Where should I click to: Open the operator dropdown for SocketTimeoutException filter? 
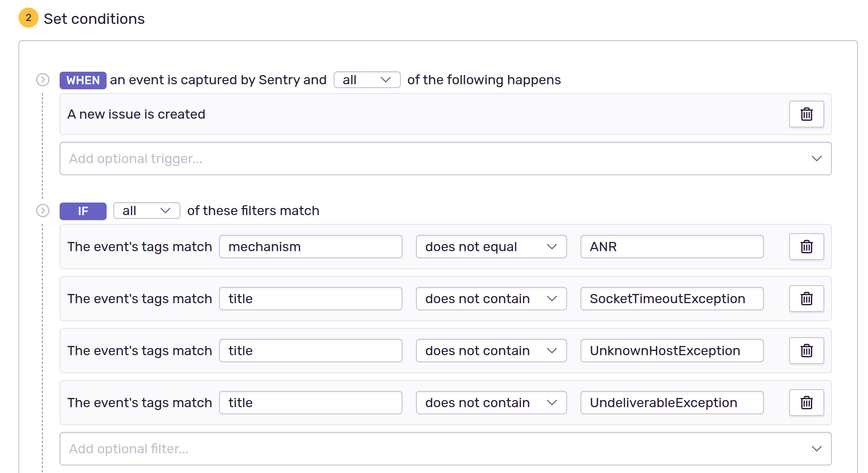(x=491, y=299)
